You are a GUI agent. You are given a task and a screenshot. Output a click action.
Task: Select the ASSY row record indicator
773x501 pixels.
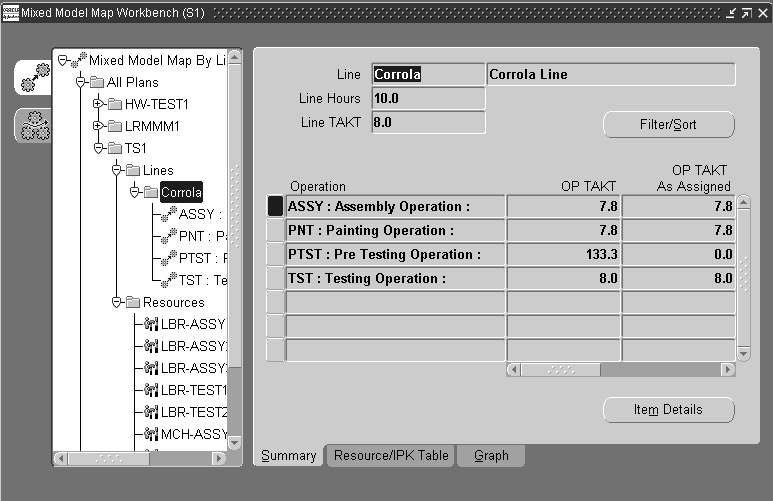click(275, 206)
